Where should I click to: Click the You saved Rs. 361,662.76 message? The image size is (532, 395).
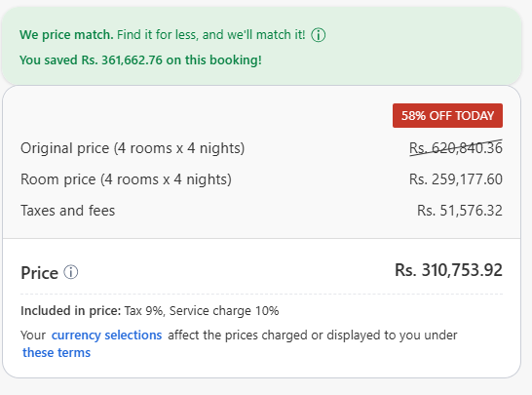click(140, 60)
